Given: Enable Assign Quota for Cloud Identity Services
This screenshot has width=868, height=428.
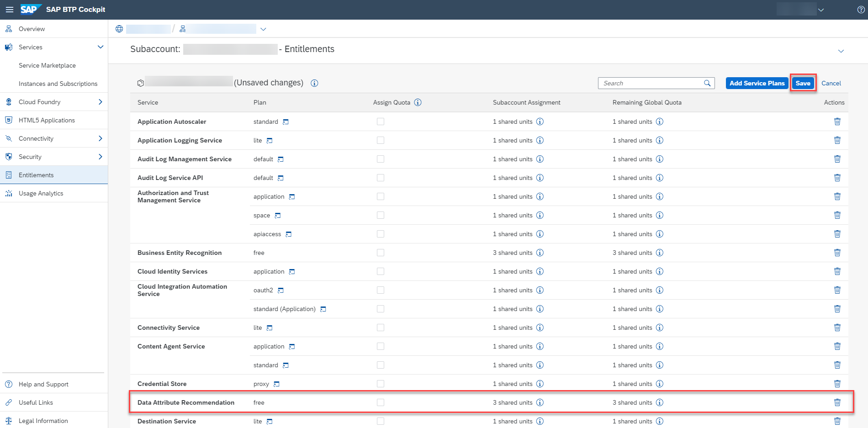Looking at the screenshot, I should pyautogui.click(x=381, y=271).
